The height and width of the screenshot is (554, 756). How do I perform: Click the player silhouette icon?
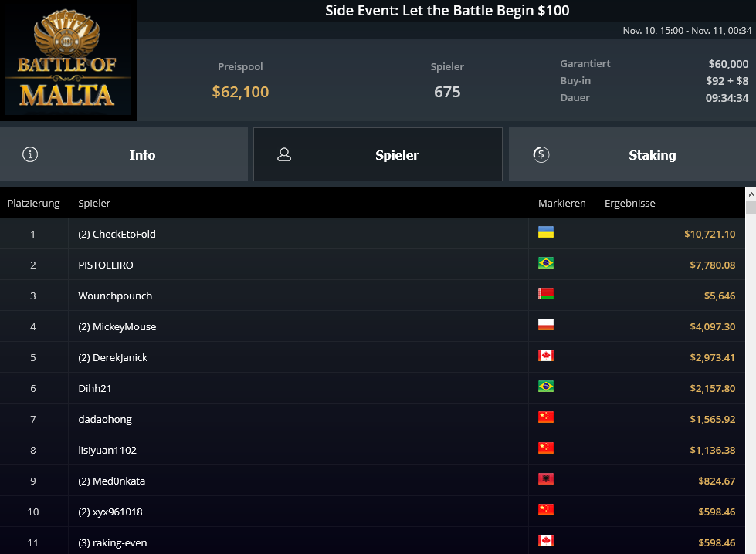[x=284, y=154]
